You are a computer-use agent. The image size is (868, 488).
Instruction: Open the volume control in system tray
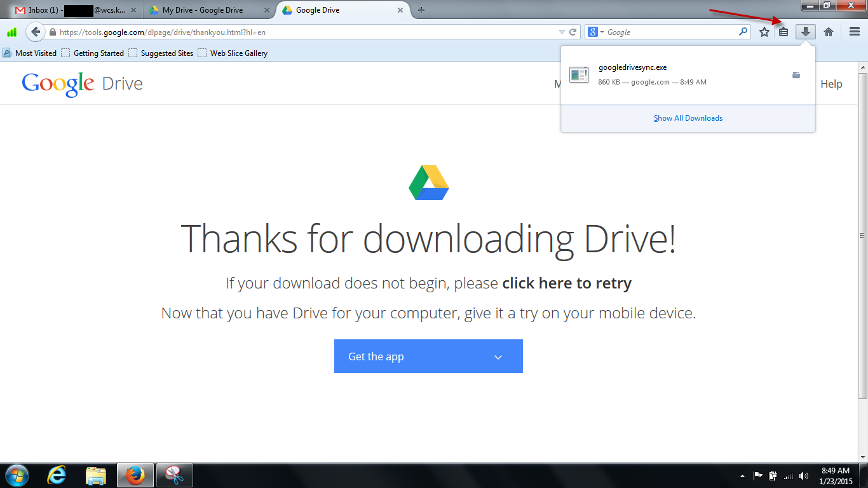pyautogui.click(x=804, y=476)
